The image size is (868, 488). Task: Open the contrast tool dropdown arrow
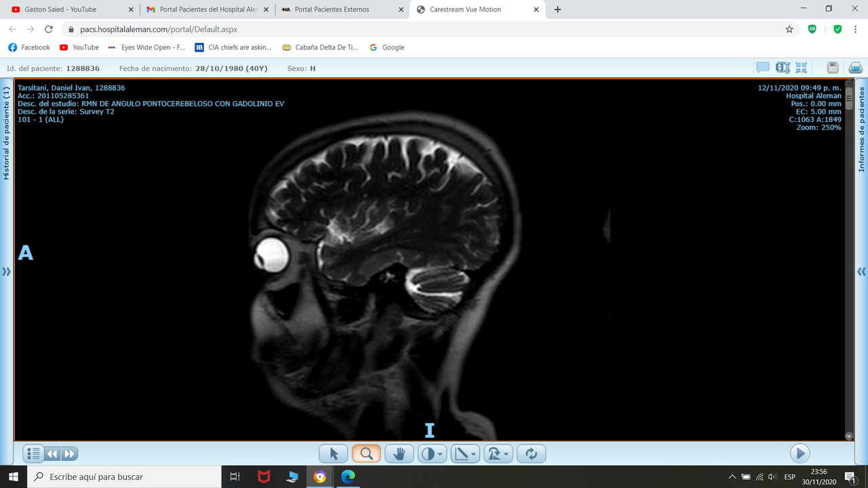click(441, 455)
